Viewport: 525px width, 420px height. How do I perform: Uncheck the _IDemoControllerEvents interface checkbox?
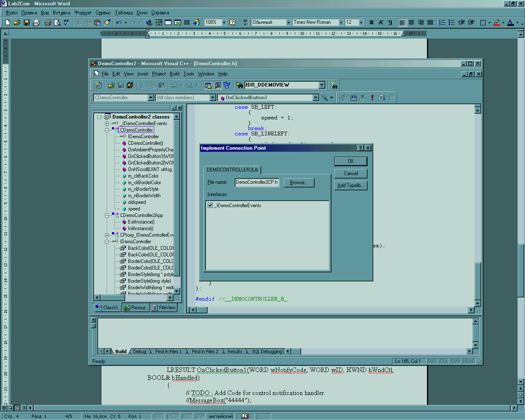point(210,205)
